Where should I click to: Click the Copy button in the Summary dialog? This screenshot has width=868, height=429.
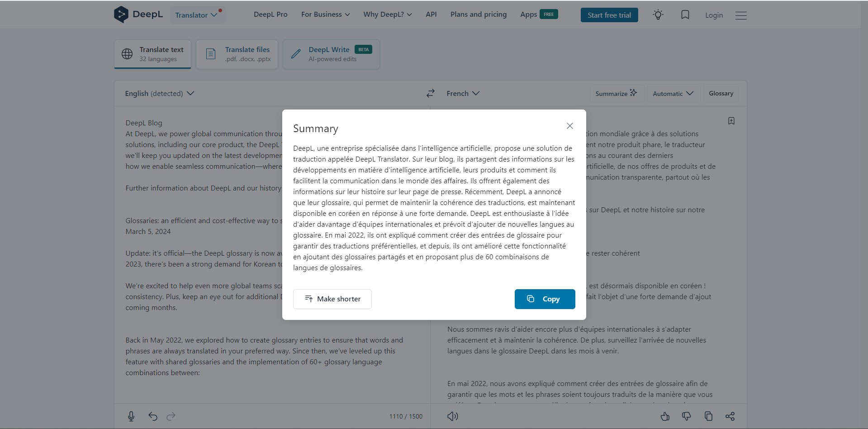pyautogui.click(x=545, y=299)
